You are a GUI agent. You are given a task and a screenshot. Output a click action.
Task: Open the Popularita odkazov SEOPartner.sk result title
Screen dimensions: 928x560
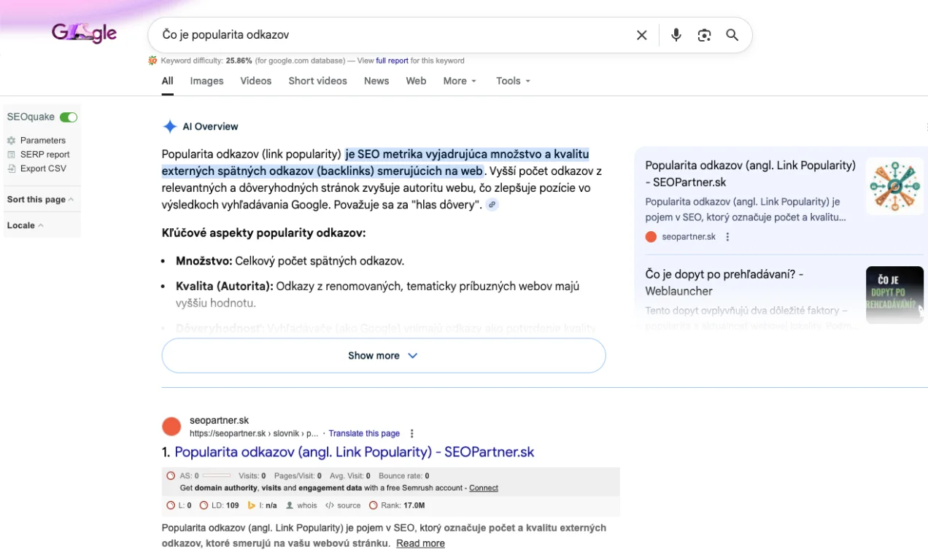[x=354, y=452]
